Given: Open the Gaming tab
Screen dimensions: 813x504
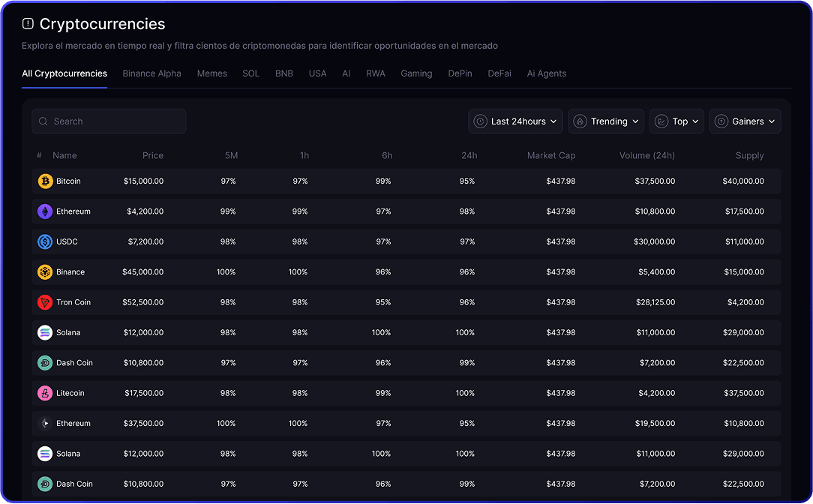Looking at the screenshot, I should [416, 73].
